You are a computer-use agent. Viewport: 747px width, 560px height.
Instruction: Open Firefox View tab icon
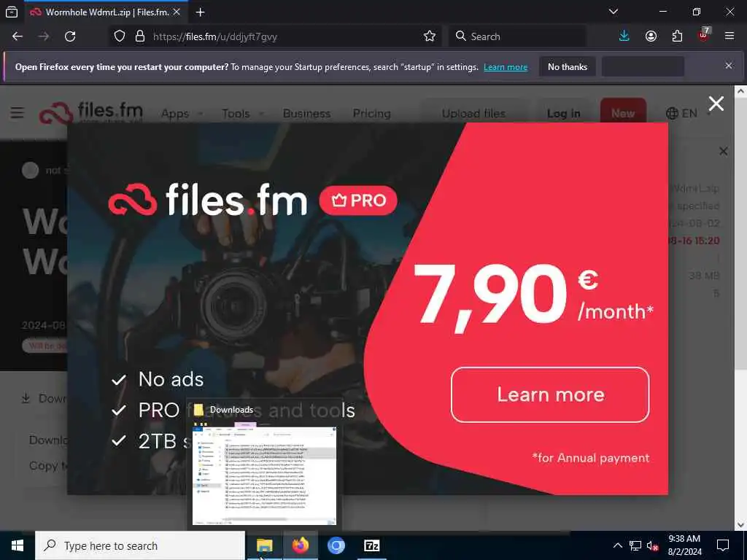[12, 12]
